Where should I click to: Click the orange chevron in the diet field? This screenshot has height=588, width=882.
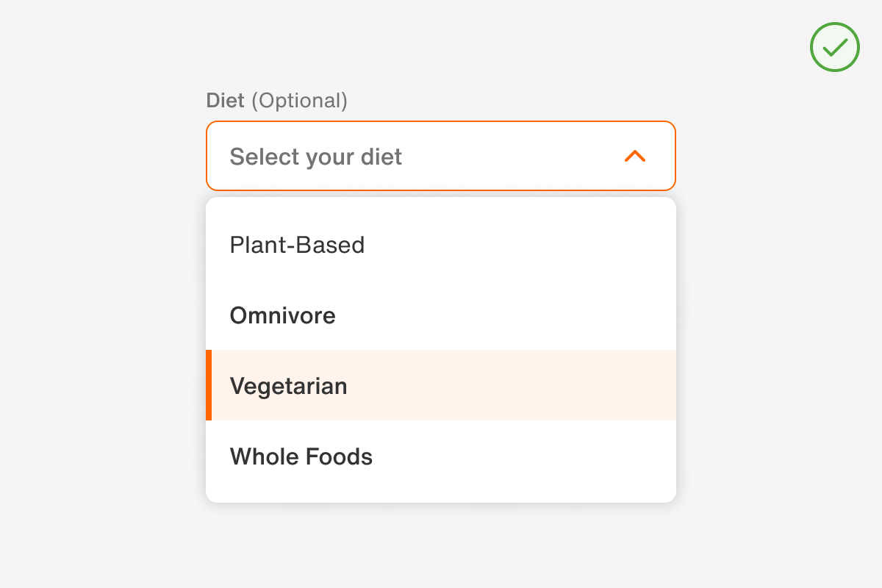[634, 156]
